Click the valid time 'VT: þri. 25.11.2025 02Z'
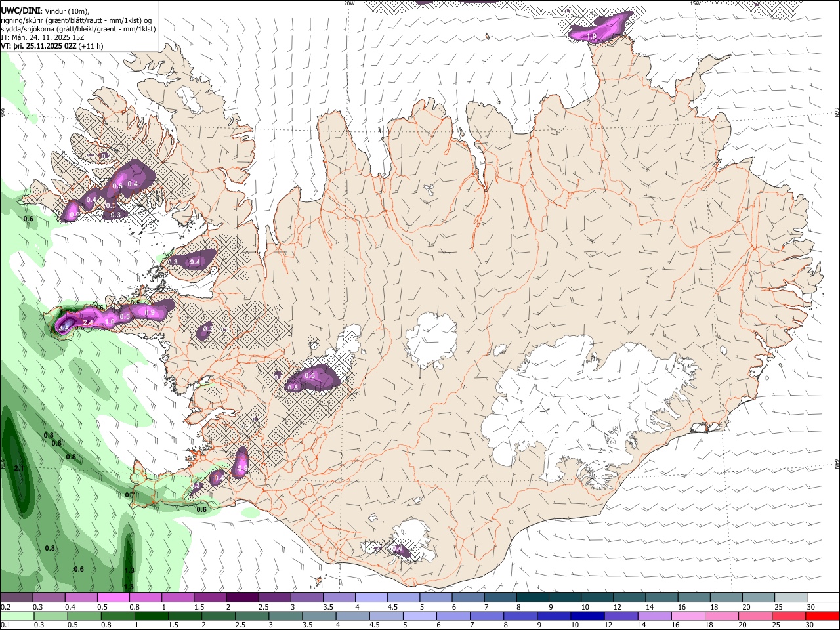The height and width of the screenshot is (630, 840). click(39, 46)
